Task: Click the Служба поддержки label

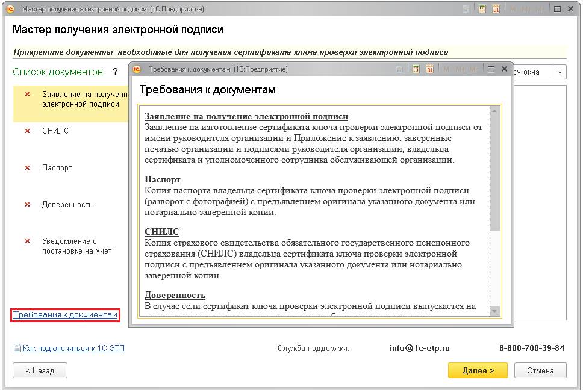Action: [313, 348]
